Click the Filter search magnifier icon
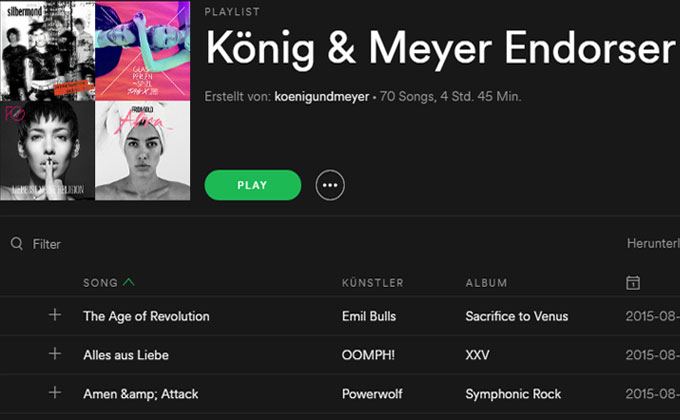 coord(16,243)
